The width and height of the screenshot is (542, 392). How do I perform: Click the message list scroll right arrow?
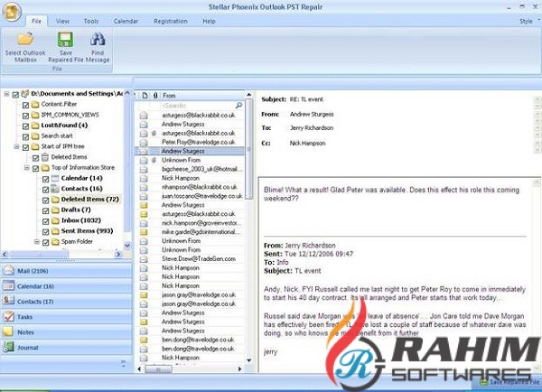[x=239, y=369]
